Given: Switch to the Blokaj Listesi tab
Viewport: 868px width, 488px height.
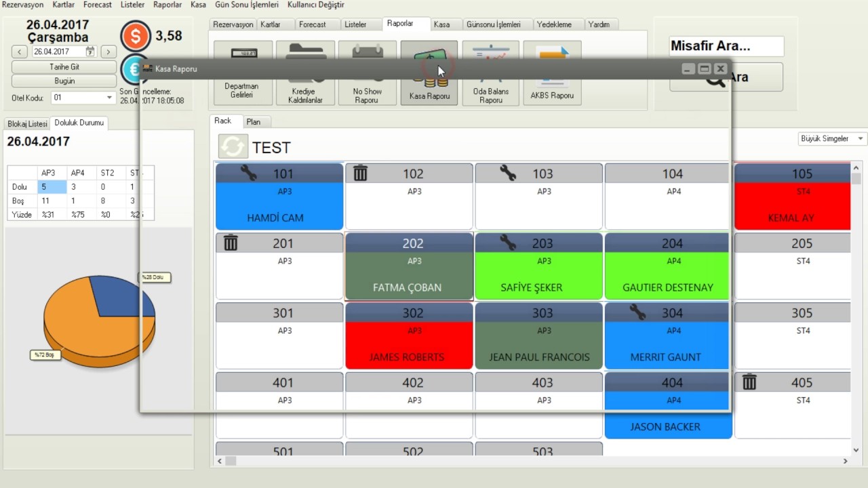Looking at the screenshot, I should (x=27, y=124).
